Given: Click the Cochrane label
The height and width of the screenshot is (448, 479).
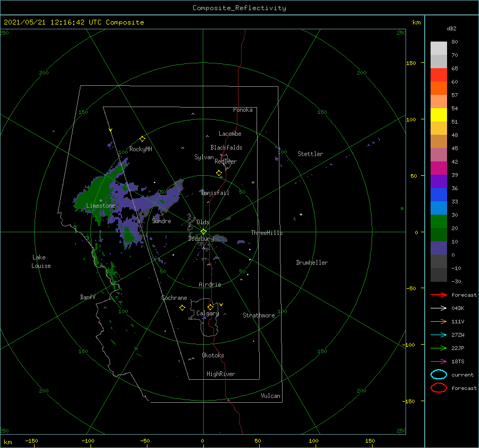Looking at the screenshot, I should click(x=174, y=298).
